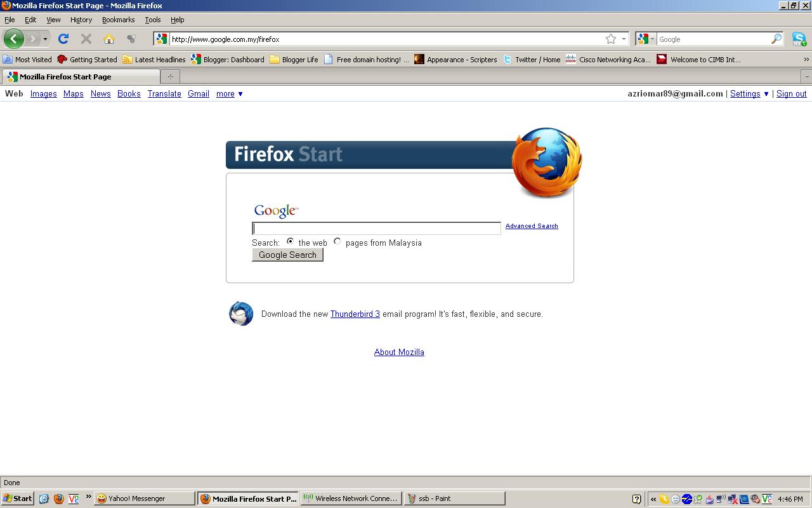The width and height of the screenshot is (812, 508).
Task: Open the Gmail link
Action: click(x=199, y=93)
